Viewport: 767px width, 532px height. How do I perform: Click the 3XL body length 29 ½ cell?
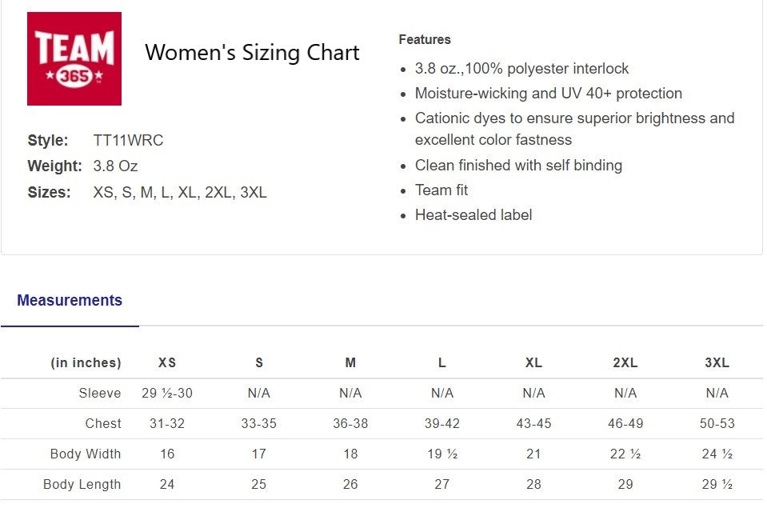(717, 484)
